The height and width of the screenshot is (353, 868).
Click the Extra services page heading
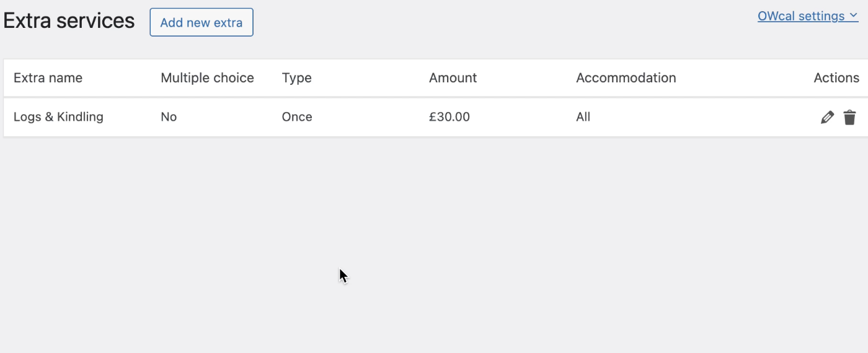tap(69, 21)
